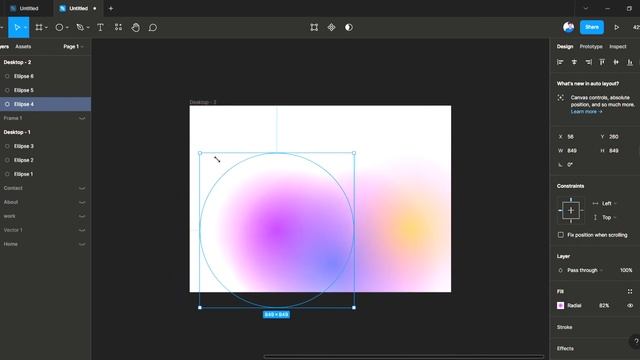Click the Use as mask icon

[x=349, y=27]
